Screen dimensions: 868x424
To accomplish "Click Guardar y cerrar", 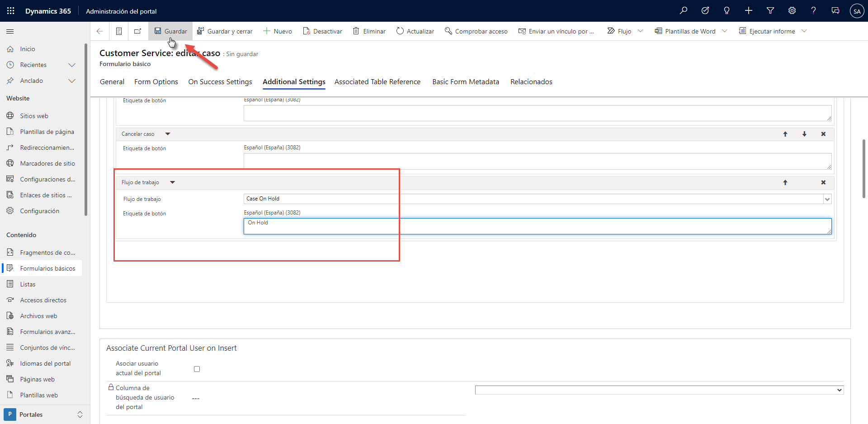I will 225,31.
